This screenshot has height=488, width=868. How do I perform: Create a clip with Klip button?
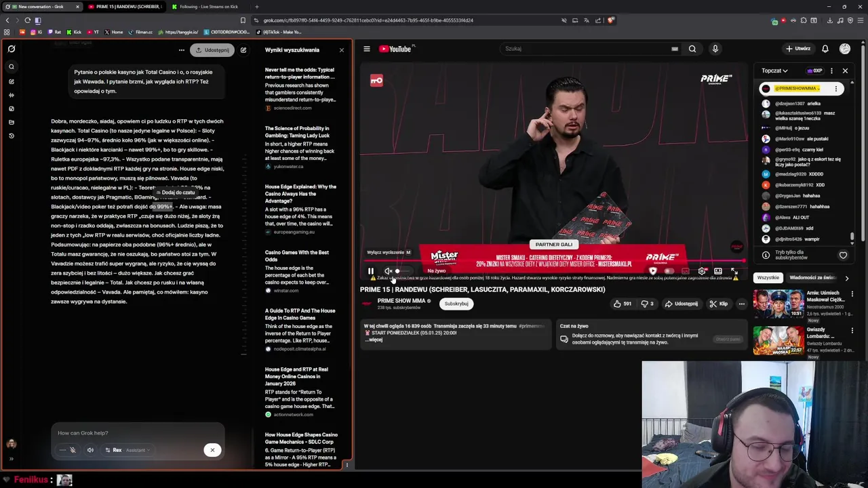pos(719,304)
